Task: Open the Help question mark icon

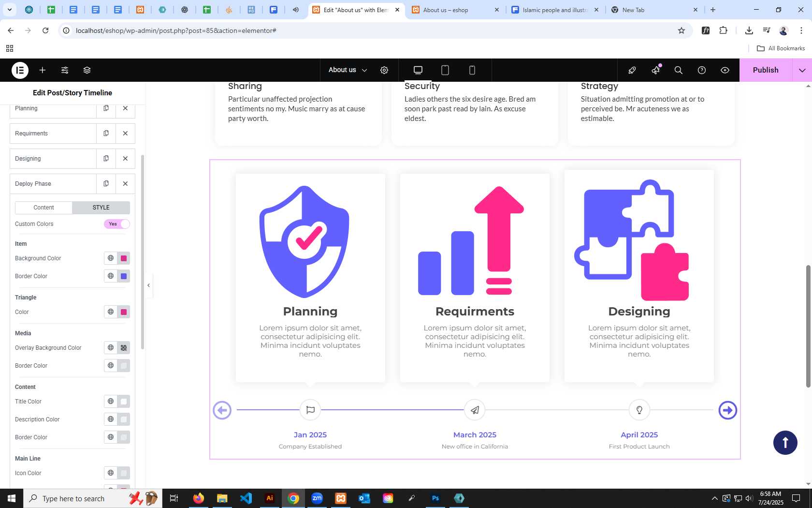Action: (x=702, y=70)
